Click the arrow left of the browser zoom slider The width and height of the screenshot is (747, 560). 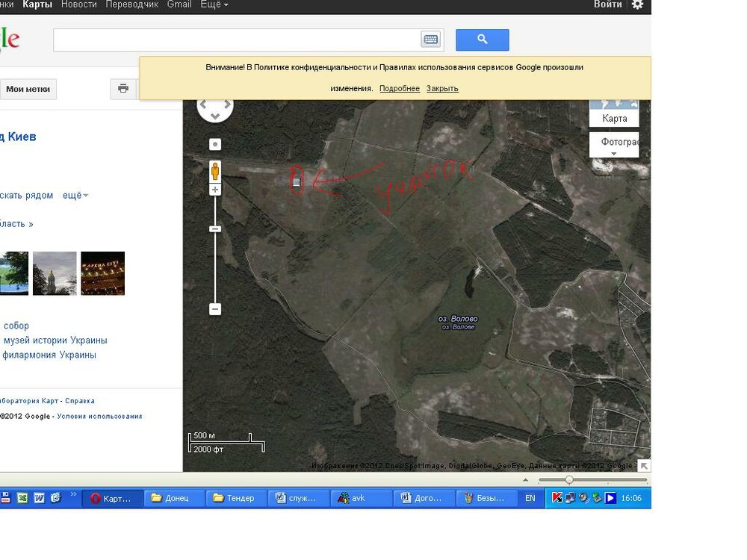(525, 480)
